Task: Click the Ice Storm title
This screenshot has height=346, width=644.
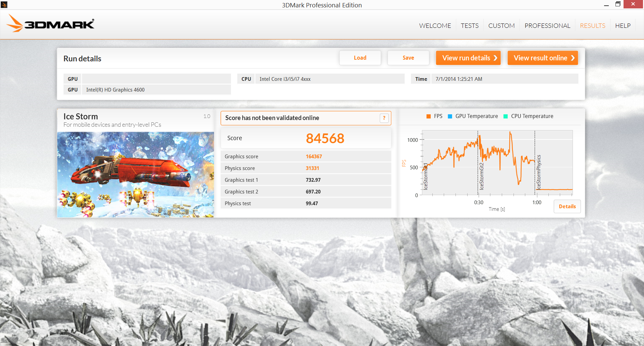Action: click(80, 116)
